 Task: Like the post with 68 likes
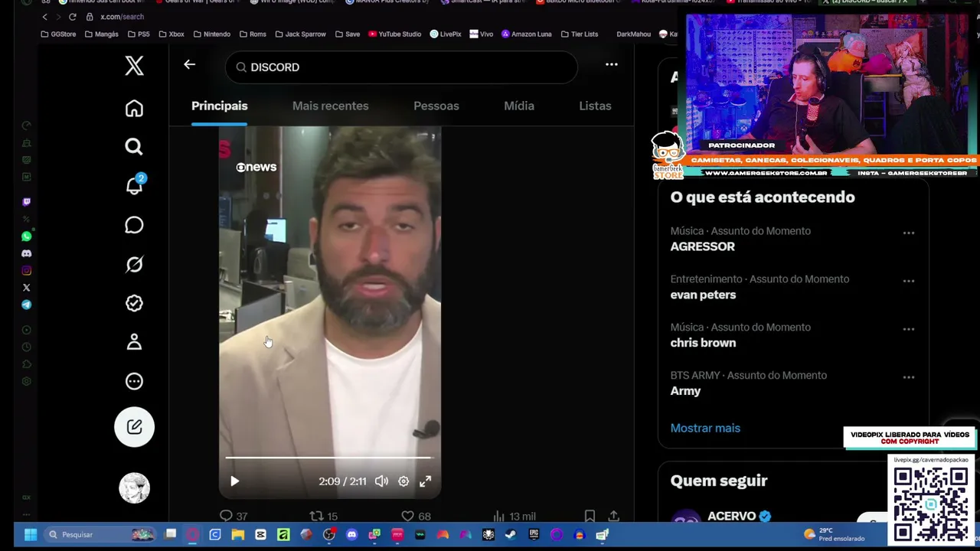[416, 517]
